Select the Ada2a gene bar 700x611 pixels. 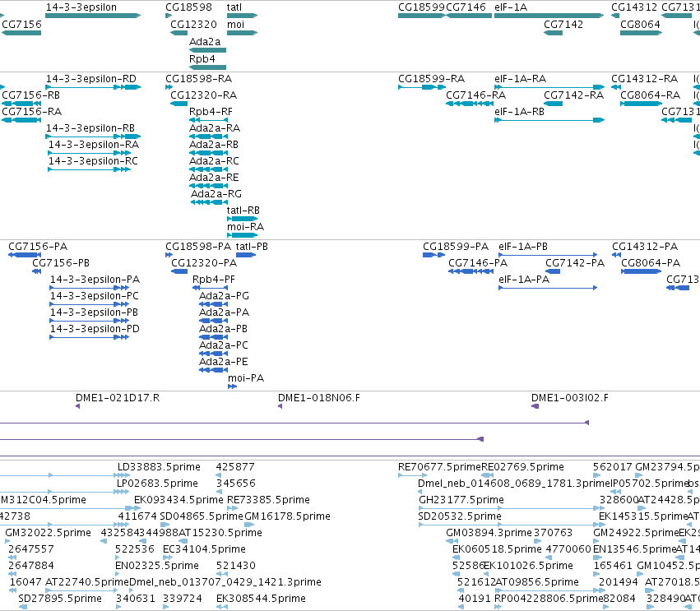207,50
